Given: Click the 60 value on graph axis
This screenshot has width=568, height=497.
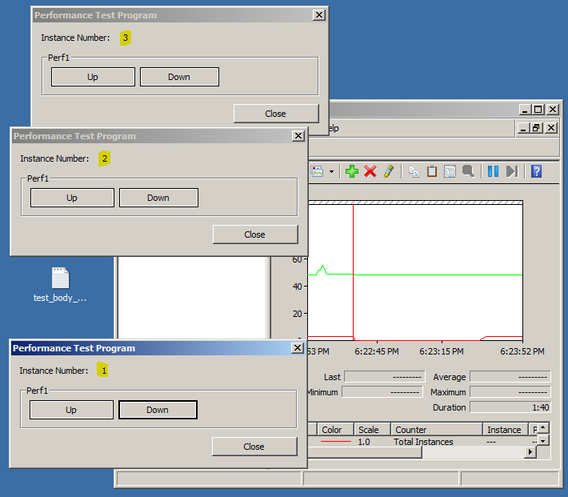Looking at the screenshot, I should tap(297, 259).
